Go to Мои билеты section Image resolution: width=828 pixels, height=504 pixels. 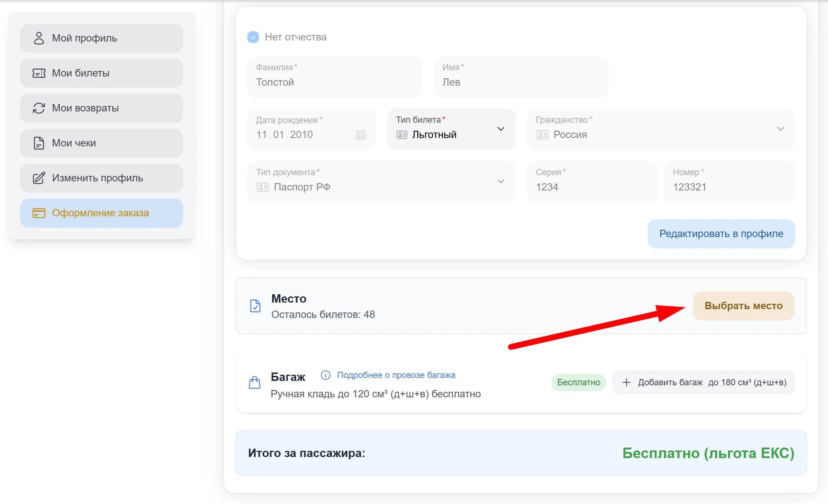pyautogui.click(x=102, y=73)
